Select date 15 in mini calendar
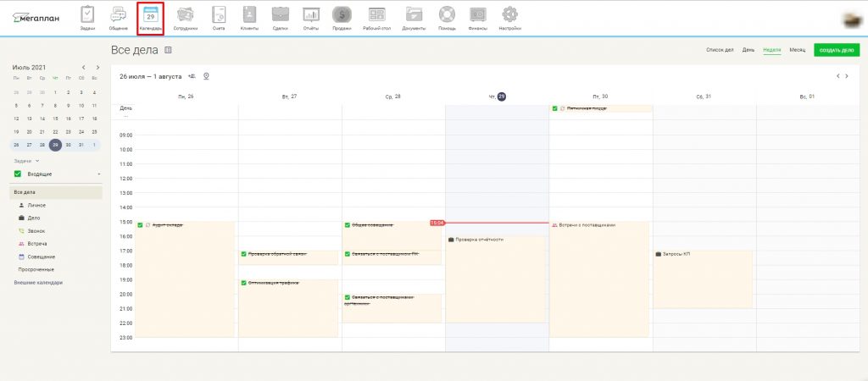The image size is (868, 381). [55, 119]
